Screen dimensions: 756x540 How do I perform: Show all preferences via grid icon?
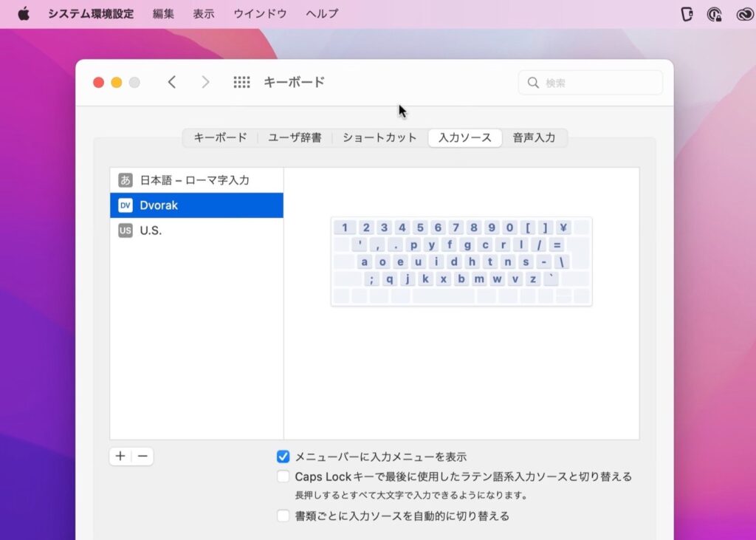coord(241,82)
